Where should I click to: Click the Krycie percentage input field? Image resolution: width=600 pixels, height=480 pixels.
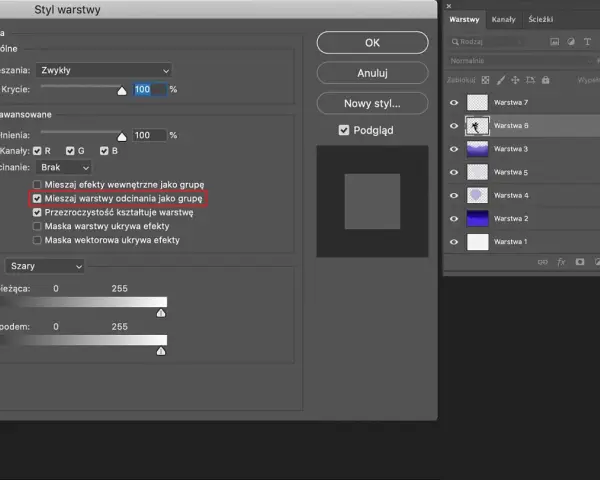pyautogui.click(x=150, y=90)
